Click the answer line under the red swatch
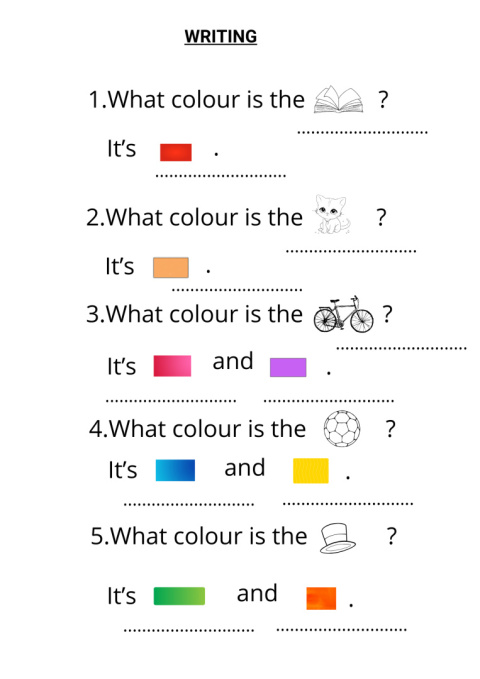 point(221,176)
